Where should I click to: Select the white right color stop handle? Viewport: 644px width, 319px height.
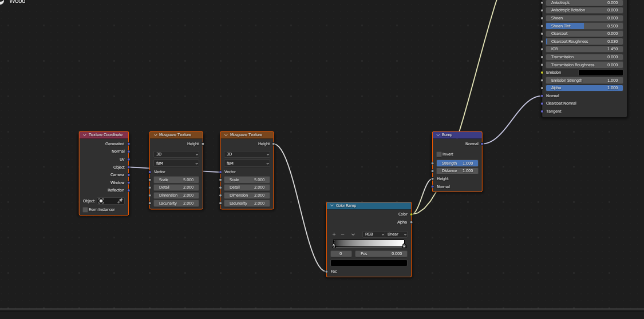point(404,246)
